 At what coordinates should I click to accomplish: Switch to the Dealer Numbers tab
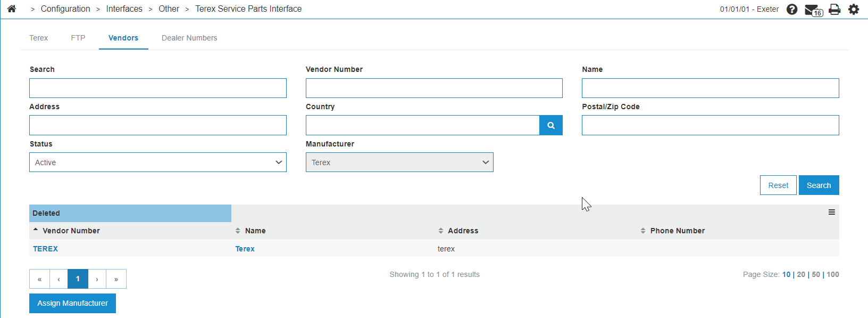tap(189, 38)
